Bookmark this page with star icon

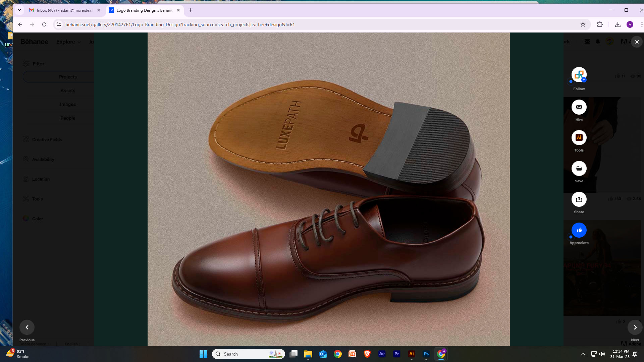(x=583, y=24)
